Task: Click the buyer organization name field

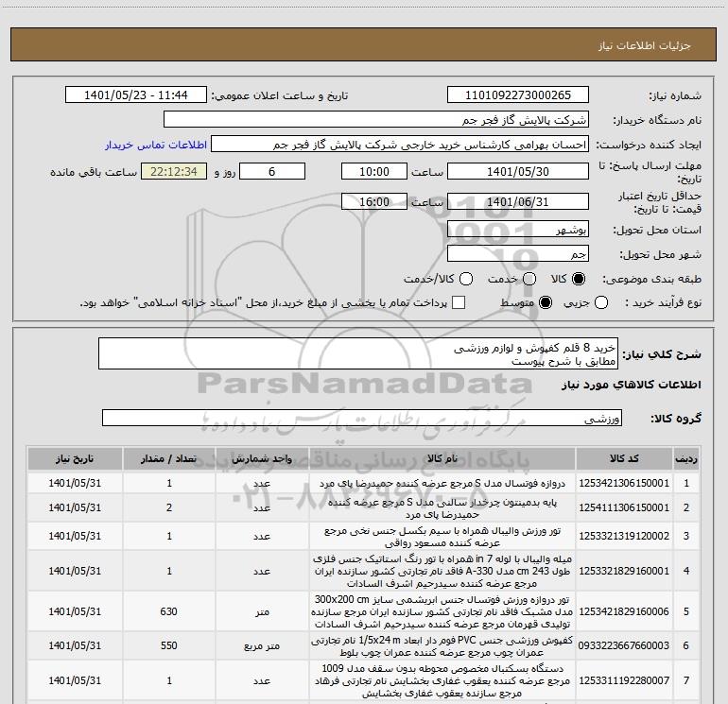Action: point(376,120)
